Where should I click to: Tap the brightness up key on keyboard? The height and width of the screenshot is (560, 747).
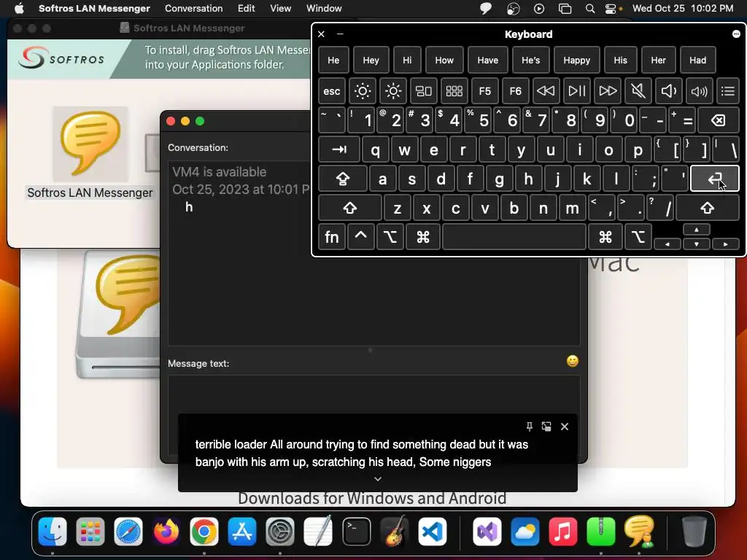pos(393,90)
